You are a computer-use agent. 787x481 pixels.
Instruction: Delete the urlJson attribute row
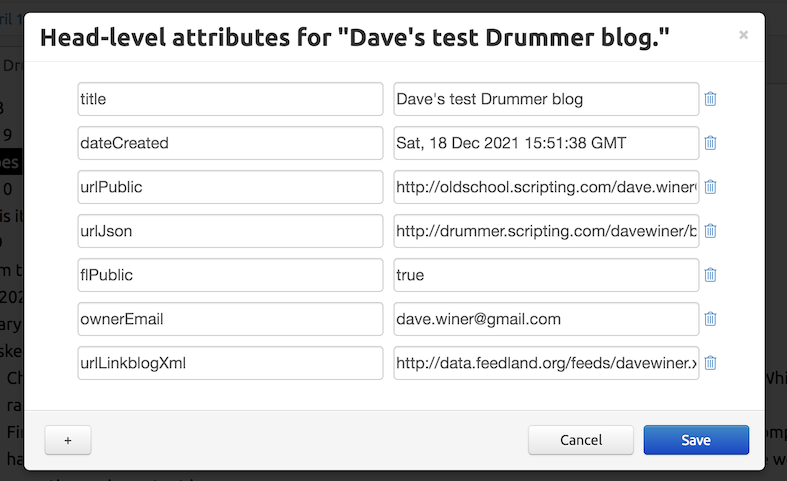click(x=710, y=231)
